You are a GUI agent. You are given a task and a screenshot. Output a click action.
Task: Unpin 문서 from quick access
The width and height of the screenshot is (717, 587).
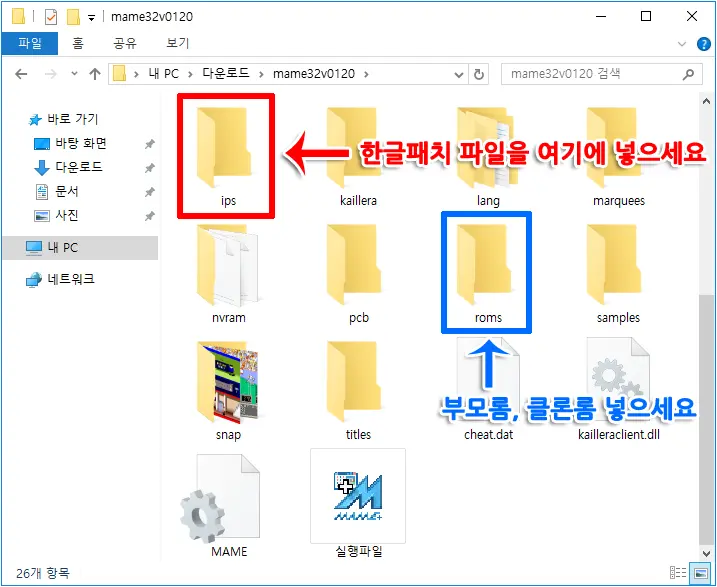[x=150, y=192]
